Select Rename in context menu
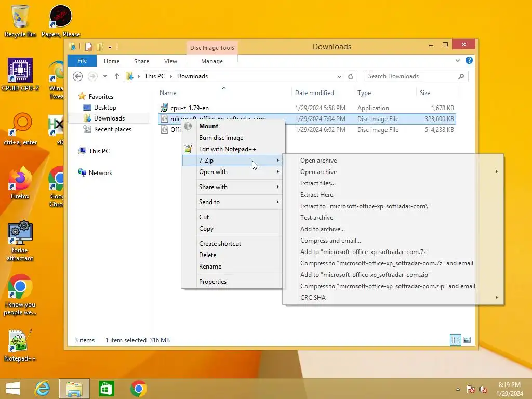 [x=232, y=267]
